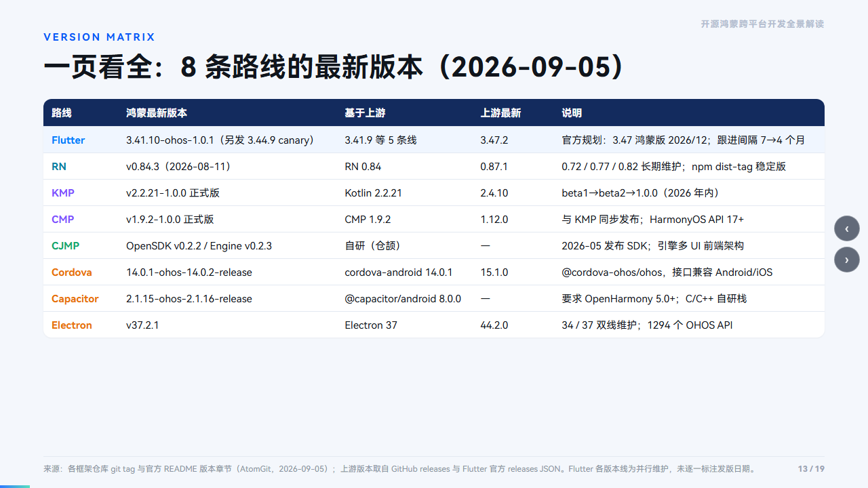The height and width of the screenshot is (488, 868).
Task: Click upstream latest value 44.2.0
Action: tap(494, 325)
